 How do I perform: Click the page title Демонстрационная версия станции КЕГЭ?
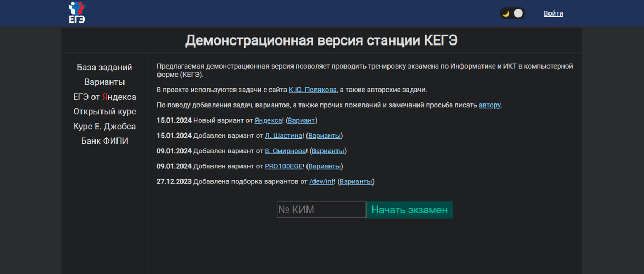(321, 41)
